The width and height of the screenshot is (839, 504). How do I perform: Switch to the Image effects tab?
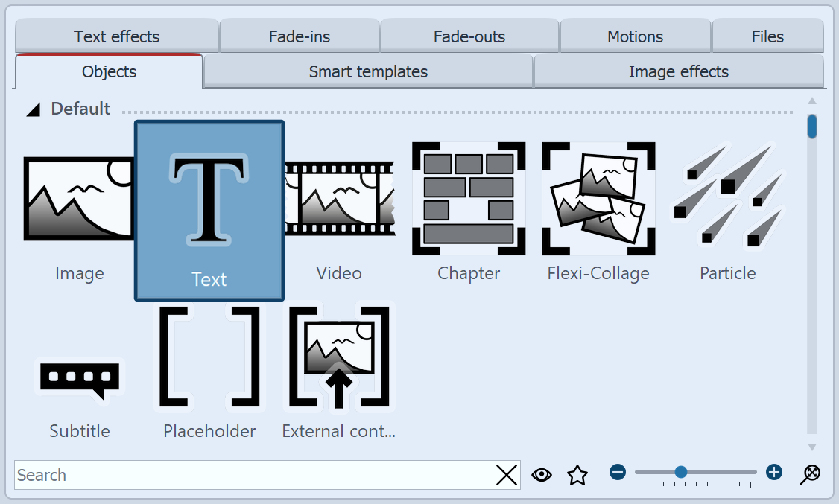coord(678,71)
